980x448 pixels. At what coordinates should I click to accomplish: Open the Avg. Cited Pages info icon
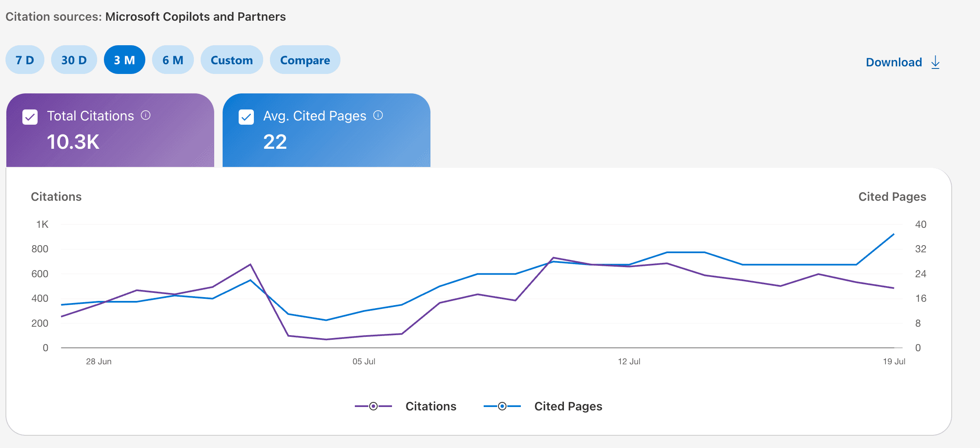[378, 115]
